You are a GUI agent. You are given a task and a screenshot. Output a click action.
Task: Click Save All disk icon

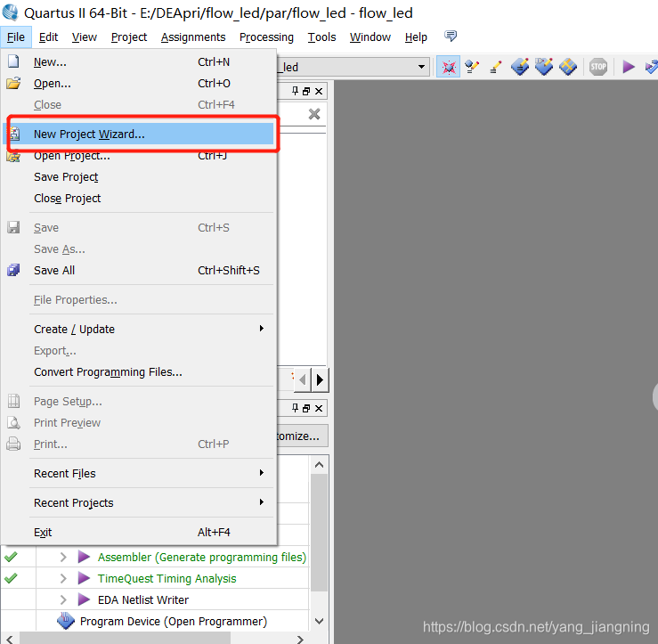(x=13, y=270)
